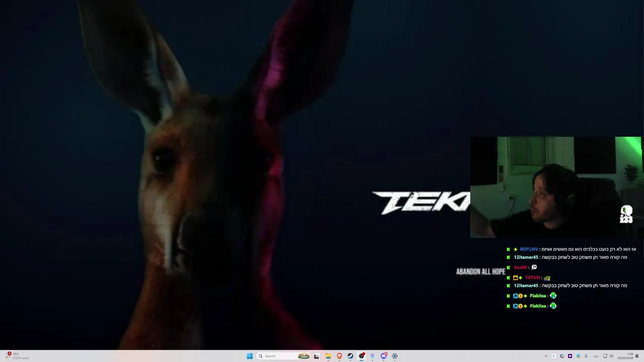Screen dimensions: 644x362
Task: Launch the Brave browser taskbar icon
Action: click(339, 356)
